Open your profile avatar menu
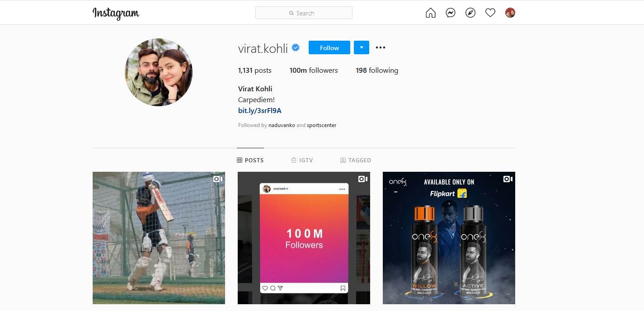 coord(510,13)
